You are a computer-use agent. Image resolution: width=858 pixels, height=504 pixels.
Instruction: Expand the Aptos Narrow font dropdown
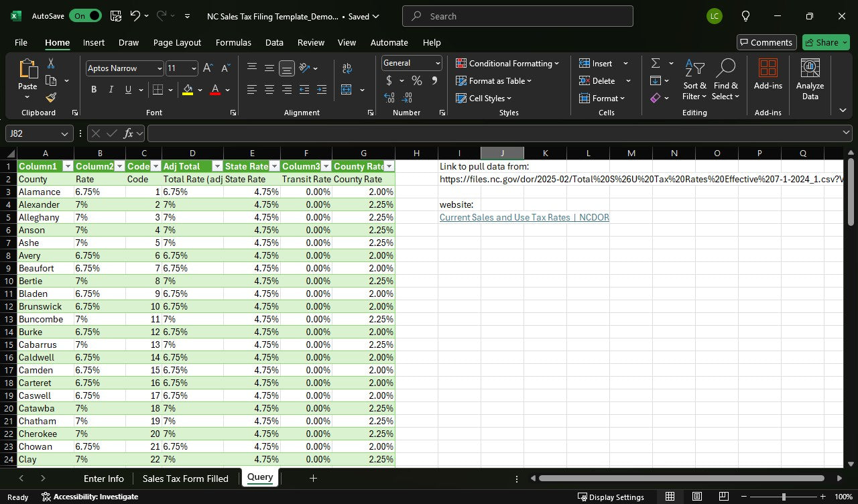pyautogui.click(x=160, y=68)
